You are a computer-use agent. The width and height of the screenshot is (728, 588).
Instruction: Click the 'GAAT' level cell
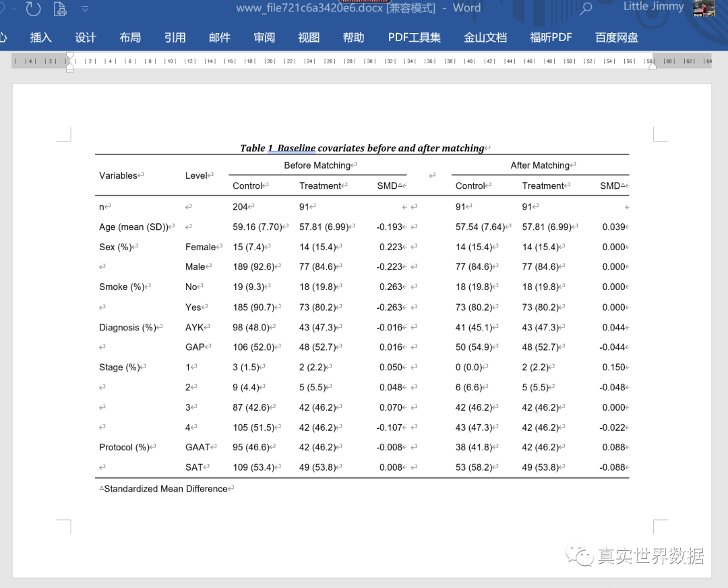198,447
